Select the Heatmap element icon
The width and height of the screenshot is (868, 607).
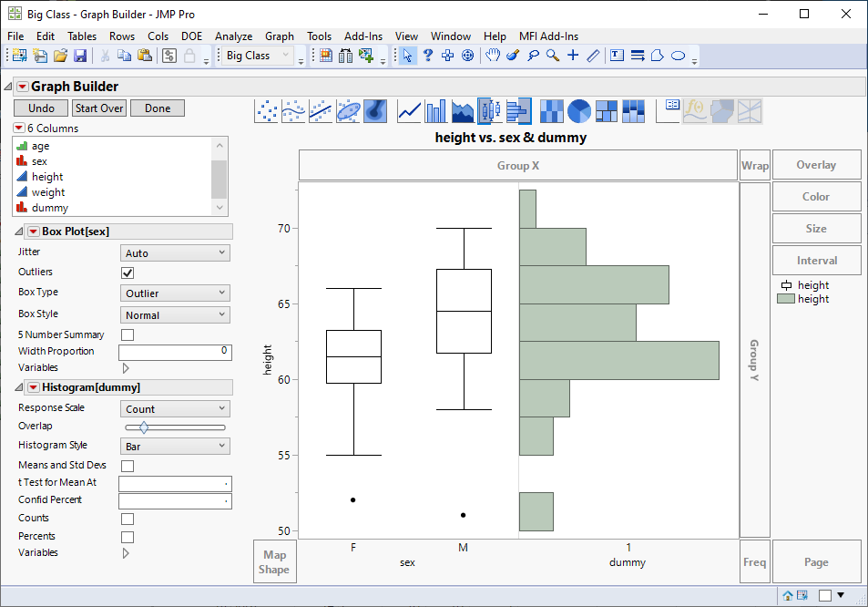[x=551, y=110]
